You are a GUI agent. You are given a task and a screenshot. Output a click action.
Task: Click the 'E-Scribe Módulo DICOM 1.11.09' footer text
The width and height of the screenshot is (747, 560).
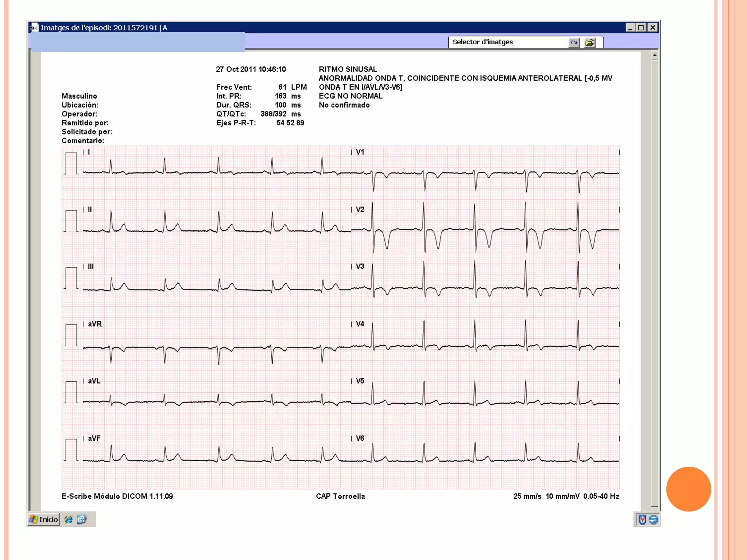click(x=117, y=496)
